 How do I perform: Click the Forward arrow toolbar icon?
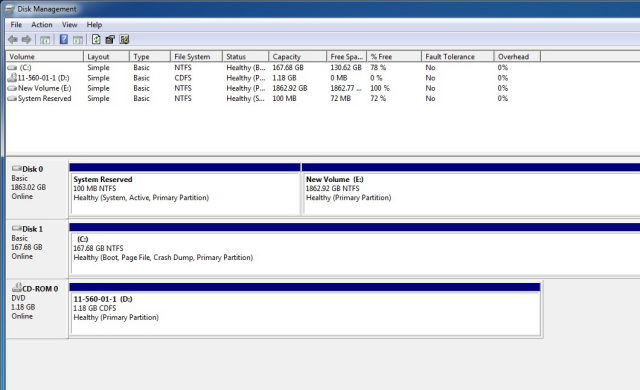click(27, 40)
